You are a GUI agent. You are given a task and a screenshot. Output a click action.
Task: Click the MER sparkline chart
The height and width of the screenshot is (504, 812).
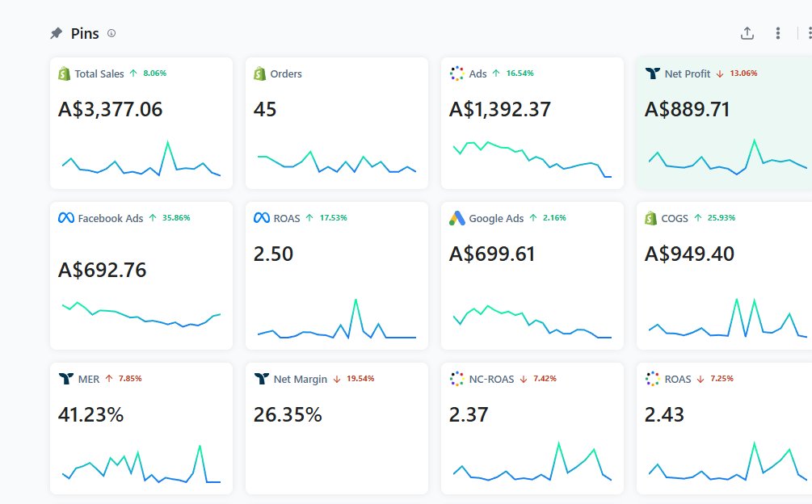141,464
